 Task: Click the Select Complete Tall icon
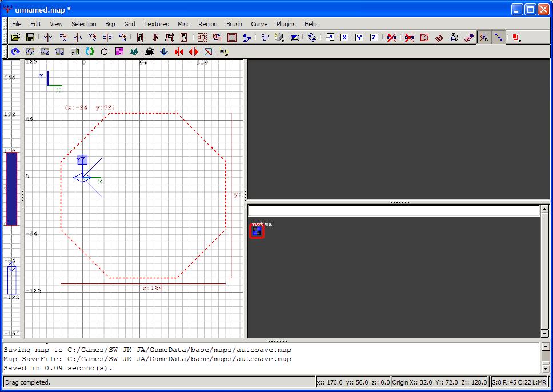140,37
